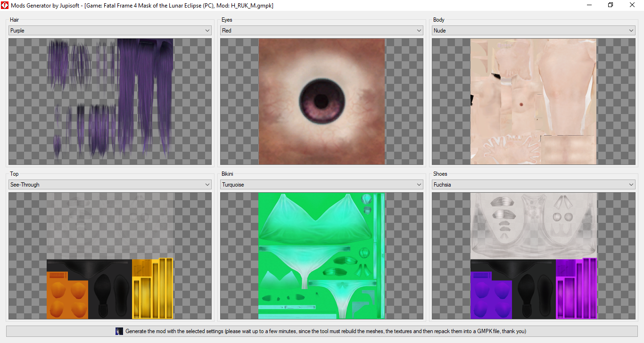Click the fuchsia shoes texture preview
This screenshot has width=644, height=343.
pos(533,256)
